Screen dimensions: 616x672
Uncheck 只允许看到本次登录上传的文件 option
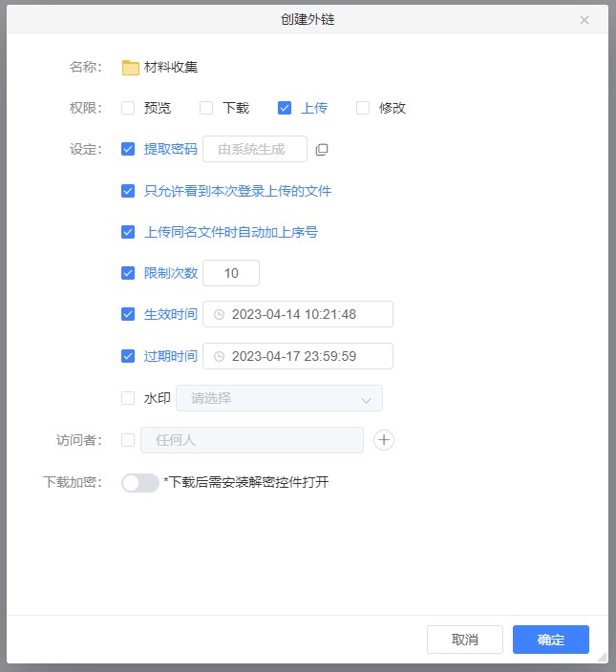pyautogui.click(x=128, y=191)
